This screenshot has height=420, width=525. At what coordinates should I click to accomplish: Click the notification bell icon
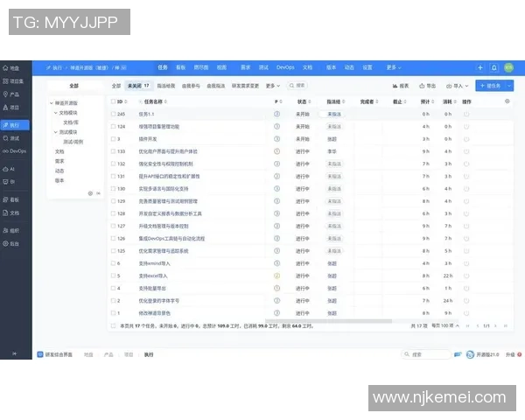[x=494, y=67]
